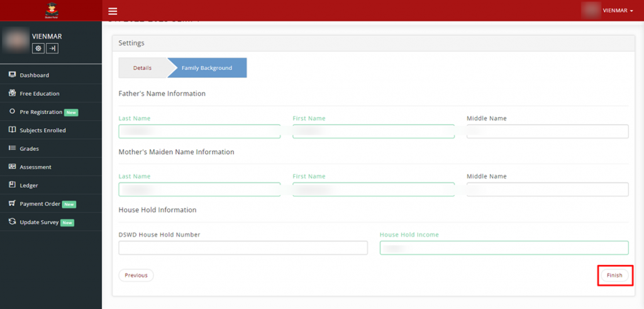Open the Assessment menu item
The height and width of the screenshot is (309, 644).
pos(35,167)
